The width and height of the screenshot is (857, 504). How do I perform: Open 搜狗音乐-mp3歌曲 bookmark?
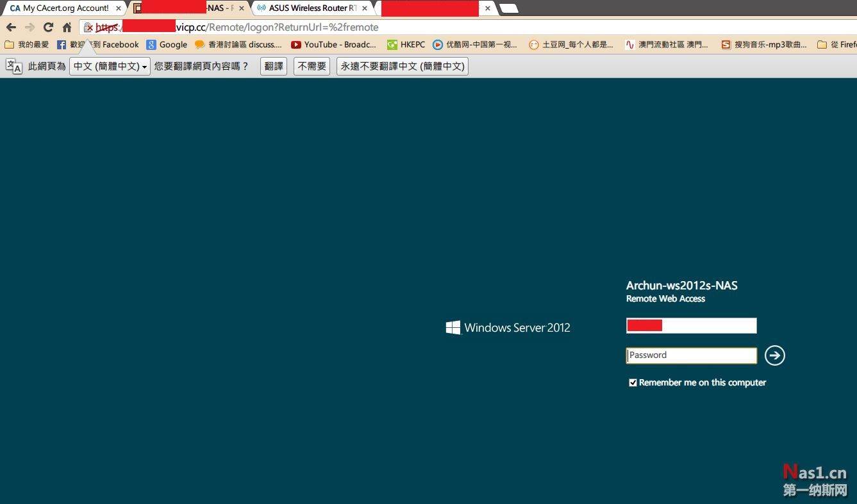(x=764, y=45)
